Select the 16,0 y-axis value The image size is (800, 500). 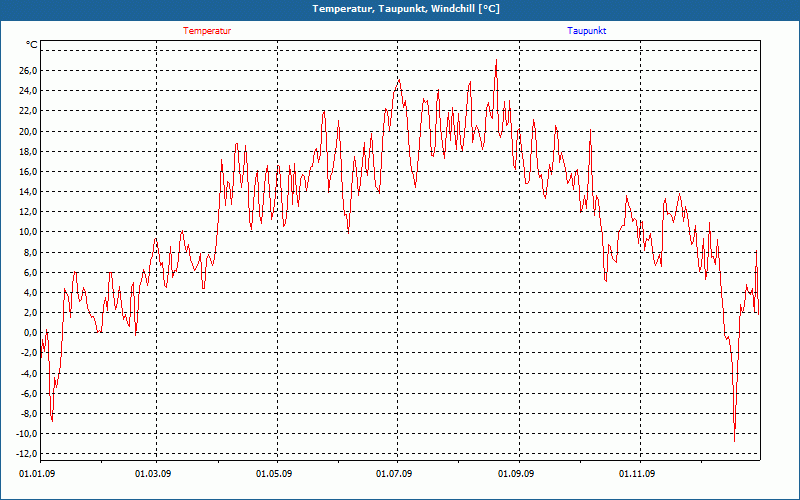tap(29, 171)
